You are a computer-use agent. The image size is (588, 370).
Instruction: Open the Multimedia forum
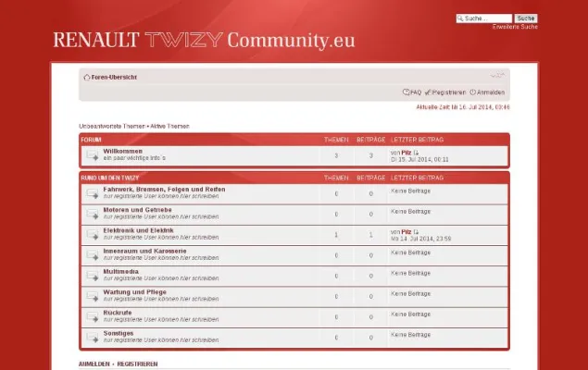pos(120,271)
